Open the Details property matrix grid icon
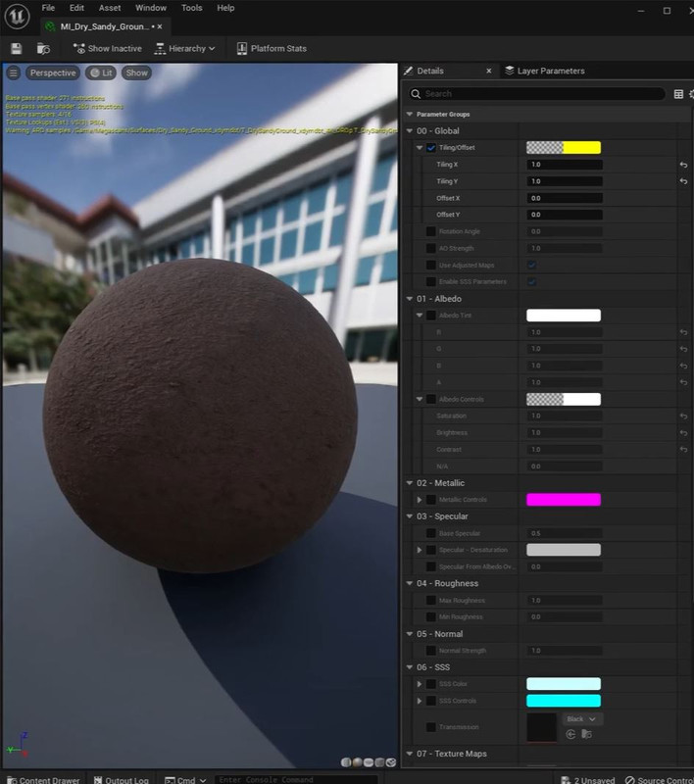This screenshot has width=694, height=784. [678, 94]
